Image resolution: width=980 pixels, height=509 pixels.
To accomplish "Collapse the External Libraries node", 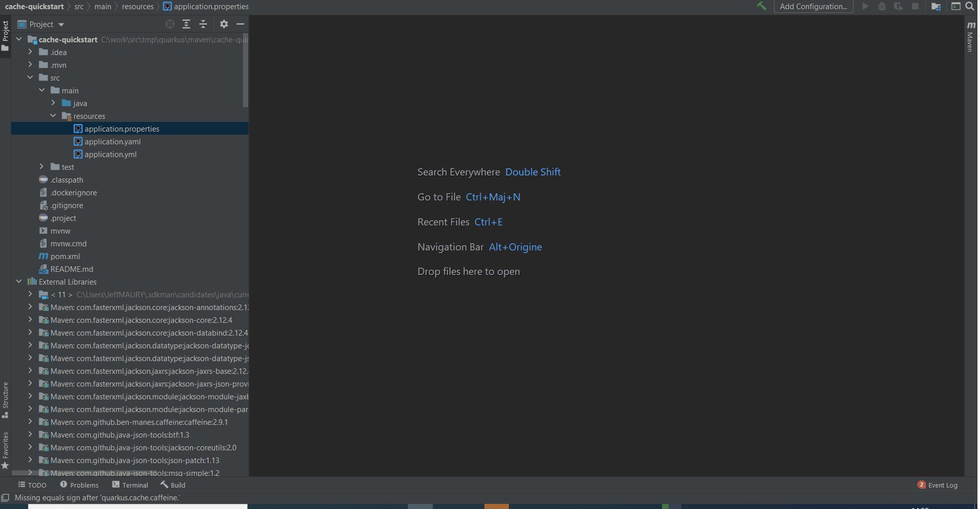I will 19,281.
